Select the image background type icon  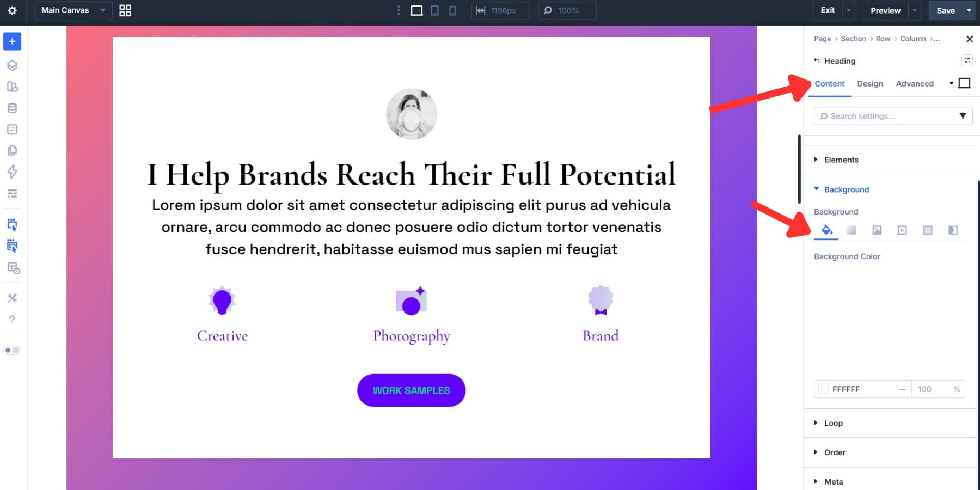coord(877,230)
